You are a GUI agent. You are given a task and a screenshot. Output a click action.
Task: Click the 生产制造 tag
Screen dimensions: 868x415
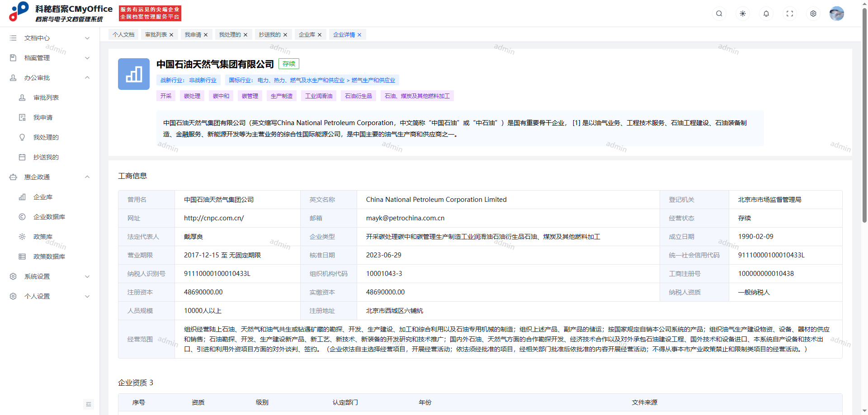[x=282, y=96]
